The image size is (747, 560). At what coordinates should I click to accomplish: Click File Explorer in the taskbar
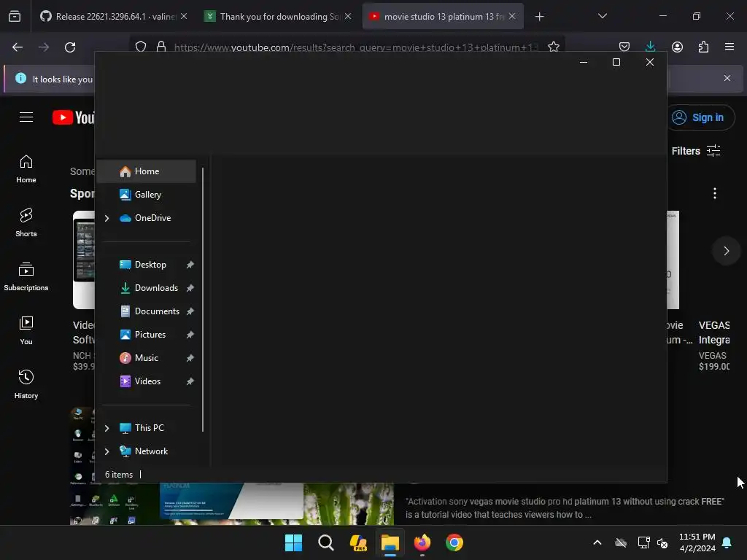390,542
